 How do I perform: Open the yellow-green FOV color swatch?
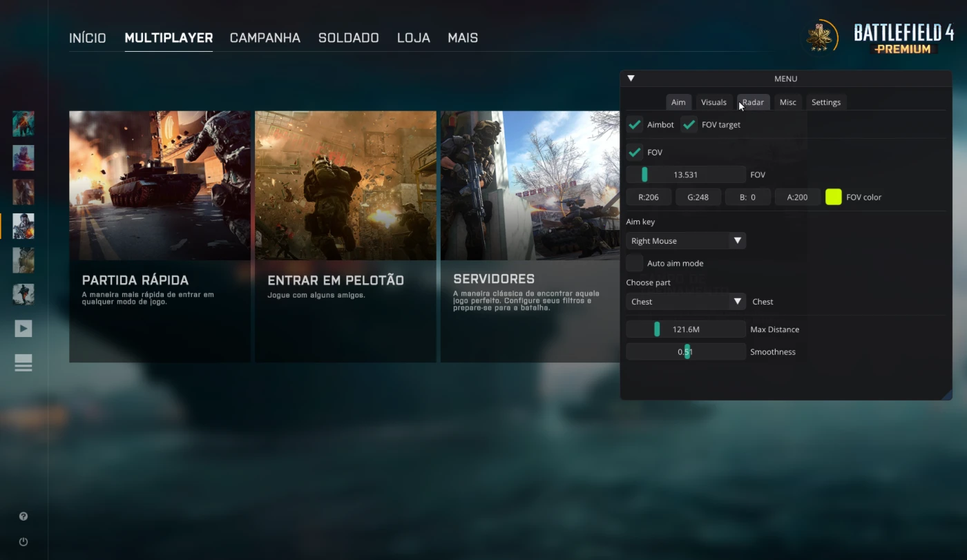834,197
